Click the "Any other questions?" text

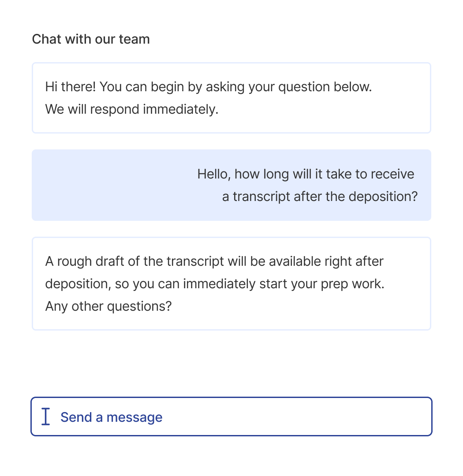tap(108, 305)
